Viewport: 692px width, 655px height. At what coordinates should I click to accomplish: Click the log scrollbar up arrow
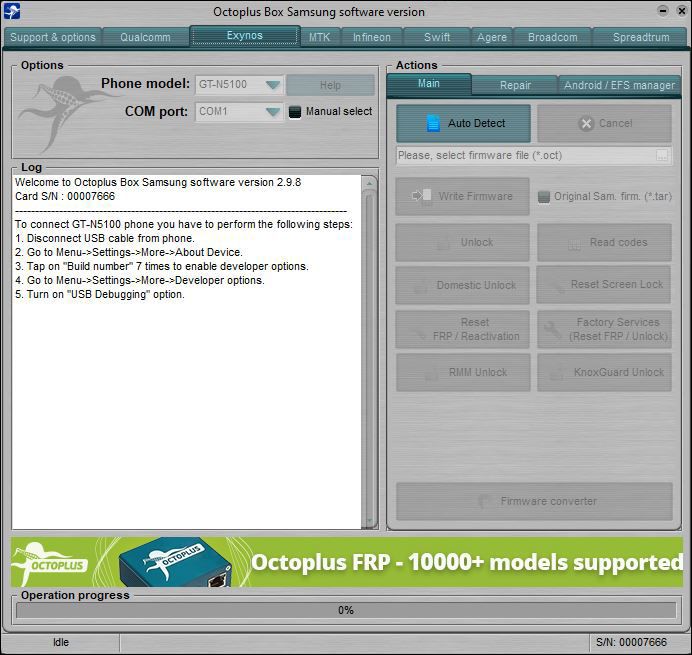(x=369, y=183)
